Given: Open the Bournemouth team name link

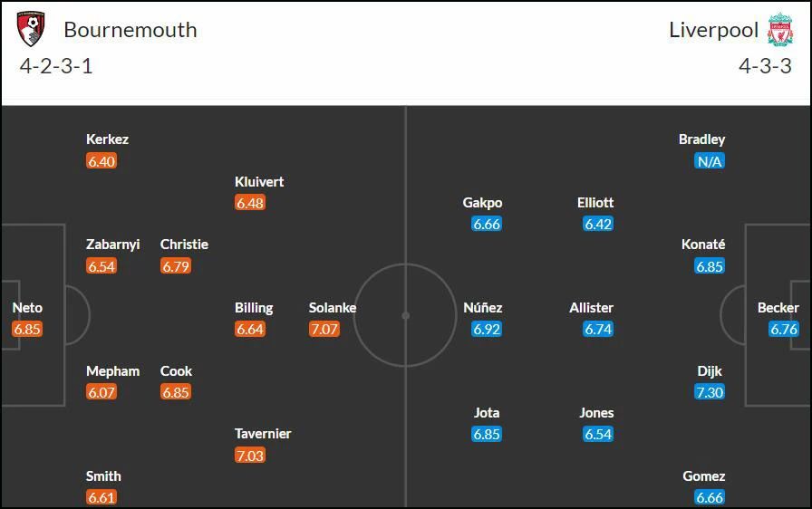Looking at the screenshot, I should click(x=130, y=30).
